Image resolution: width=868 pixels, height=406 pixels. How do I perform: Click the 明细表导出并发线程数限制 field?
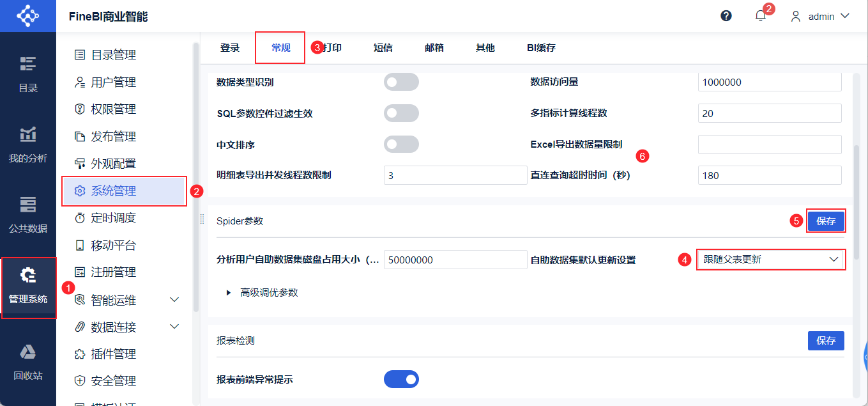tap(455, 175)
